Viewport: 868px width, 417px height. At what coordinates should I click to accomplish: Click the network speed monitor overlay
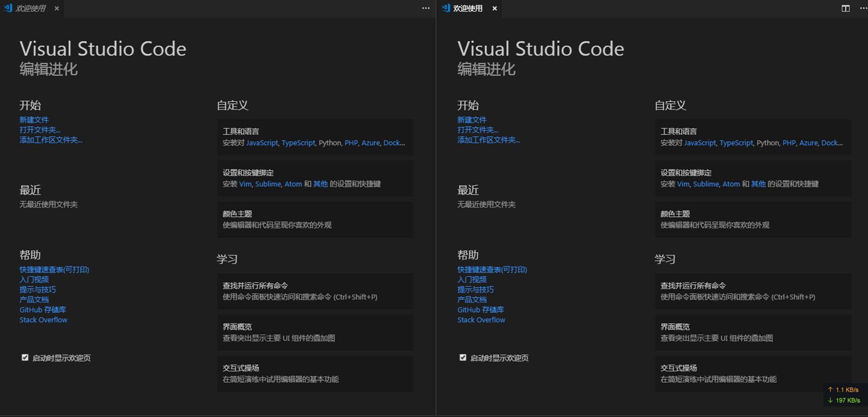845,395
